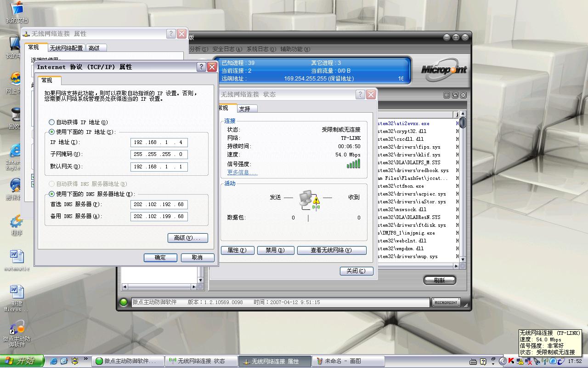Screen dimensions: 588x368
Task: Switch to 微点主动防御软件 taskbar button
Action: [x=129, y=361]
